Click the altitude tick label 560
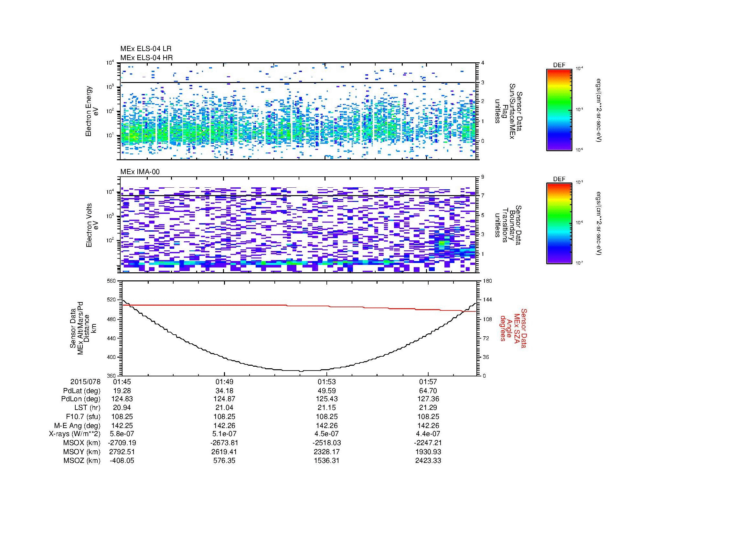 tap(111, 281)
